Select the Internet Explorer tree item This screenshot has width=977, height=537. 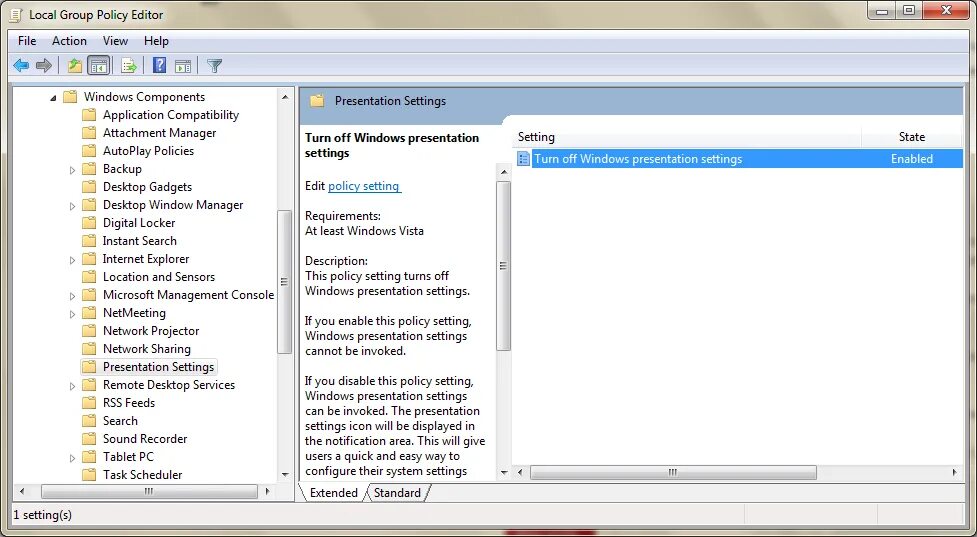(146, 259)
